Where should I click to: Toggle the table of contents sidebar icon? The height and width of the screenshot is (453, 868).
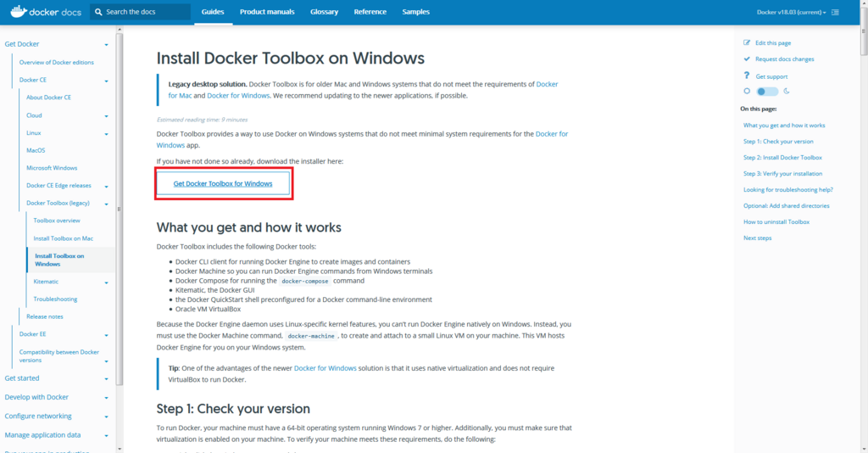pyautogui.click(x=835, y=12)
